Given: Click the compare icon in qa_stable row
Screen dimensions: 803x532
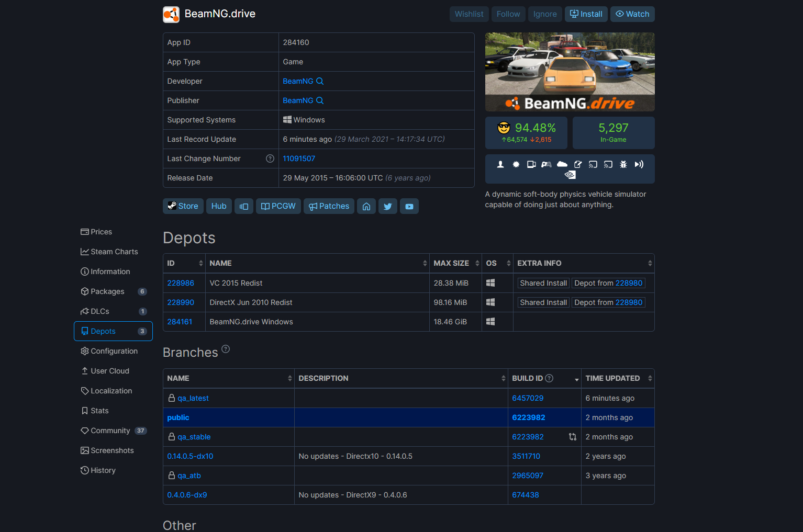Looking at the screenshot, I should (573, 437).
